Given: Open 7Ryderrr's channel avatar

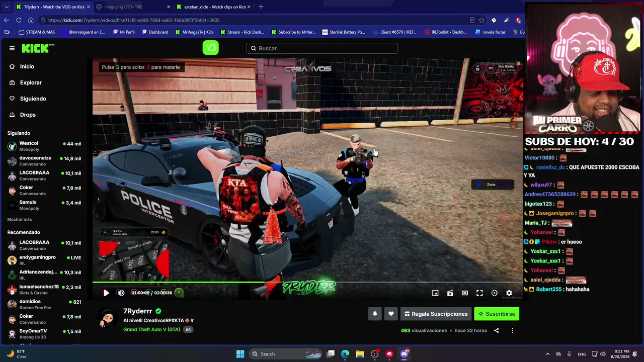Looking at the screenshot, I should click(x=108, y=318).
